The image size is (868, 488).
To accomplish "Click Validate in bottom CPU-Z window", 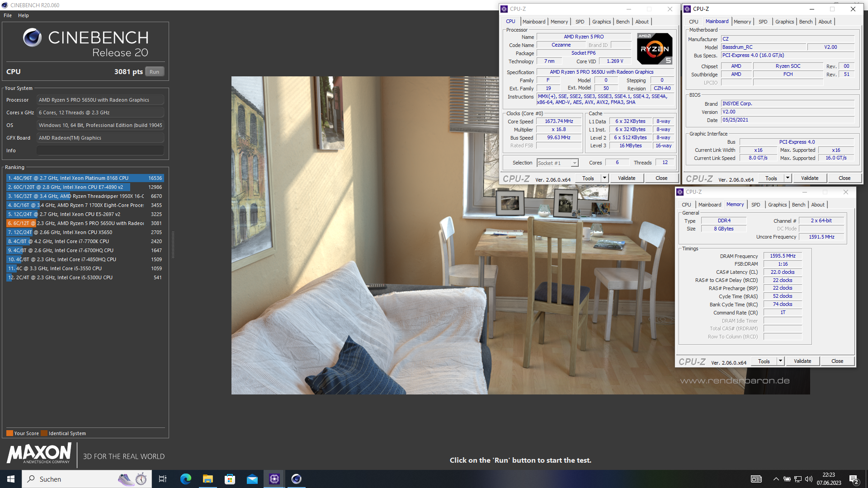I will (x=802, y=361).
